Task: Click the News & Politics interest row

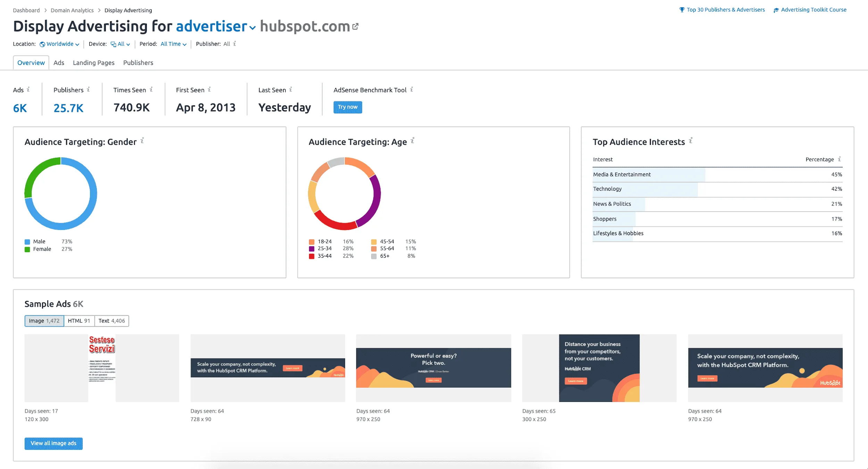Action: pyautogui.click(x=718, y=204)
